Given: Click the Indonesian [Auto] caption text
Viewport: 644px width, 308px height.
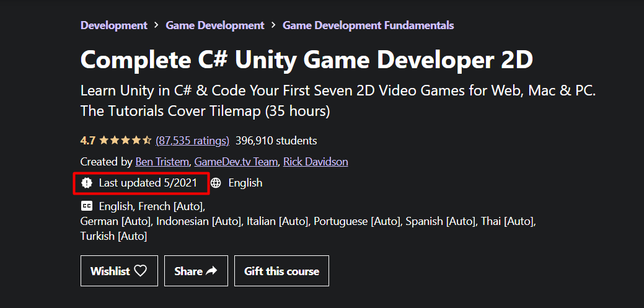Looking at the screenshot, I should [x=199, y=221].
